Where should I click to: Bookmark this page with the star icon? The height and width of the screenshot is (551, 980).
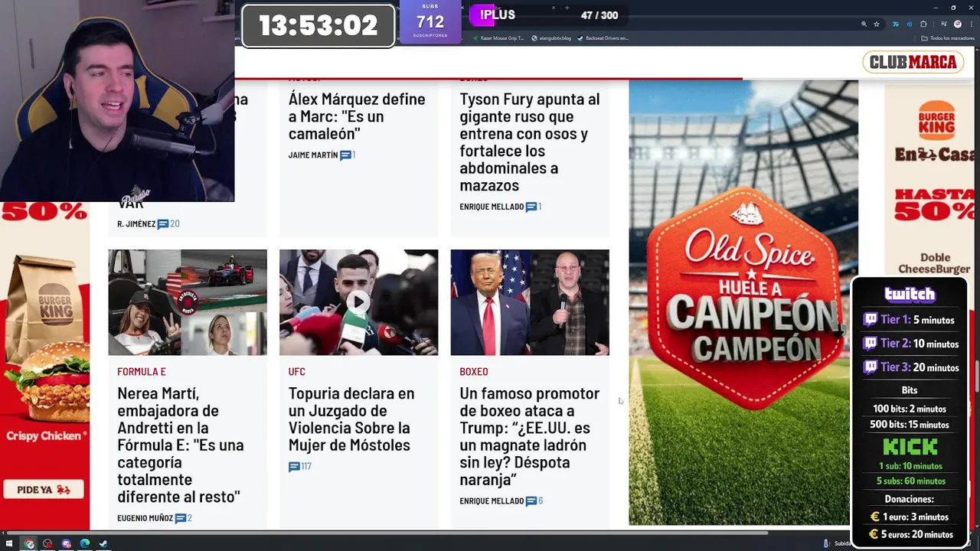pyautogui.click(x=877, y=24)
